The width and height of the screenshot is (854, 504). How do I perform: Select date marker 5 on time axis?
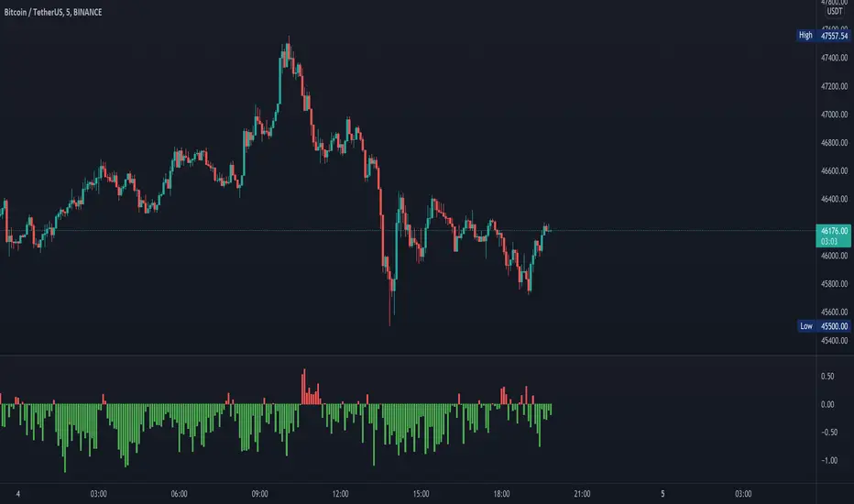[662, 492]
